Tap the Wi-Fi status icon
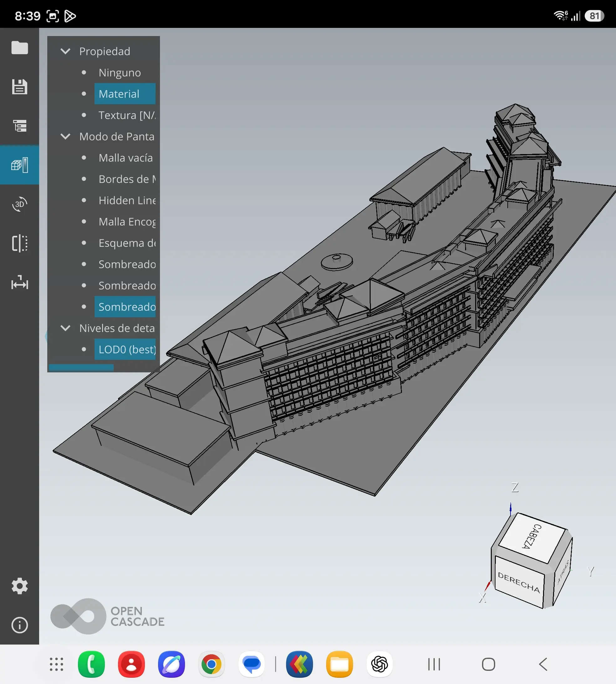The height and width of the screenshot is (684, 616). (x=561, y=16)
